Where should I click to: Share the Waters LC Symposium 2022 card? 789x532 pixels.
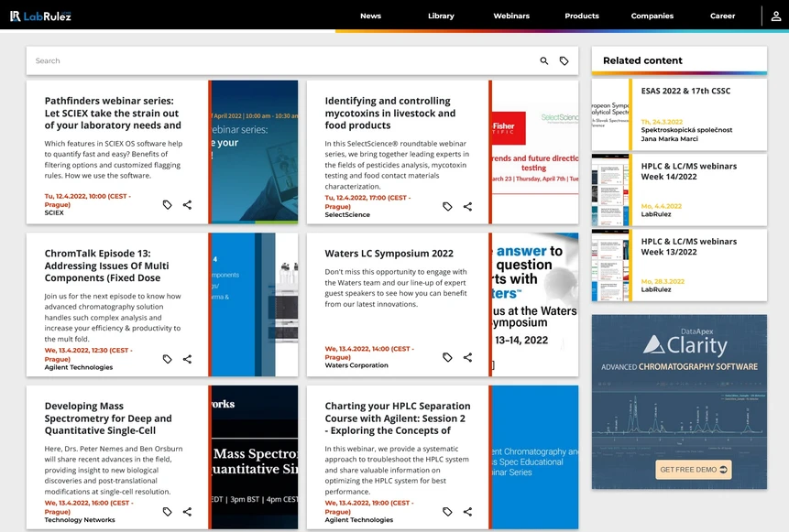pyautogui.click(x=467, y=357)
